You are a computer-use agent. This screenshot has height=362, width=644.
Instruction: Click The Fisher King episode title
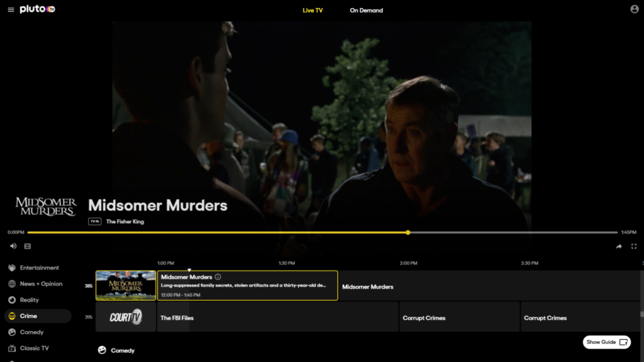[x=125, y=222]
